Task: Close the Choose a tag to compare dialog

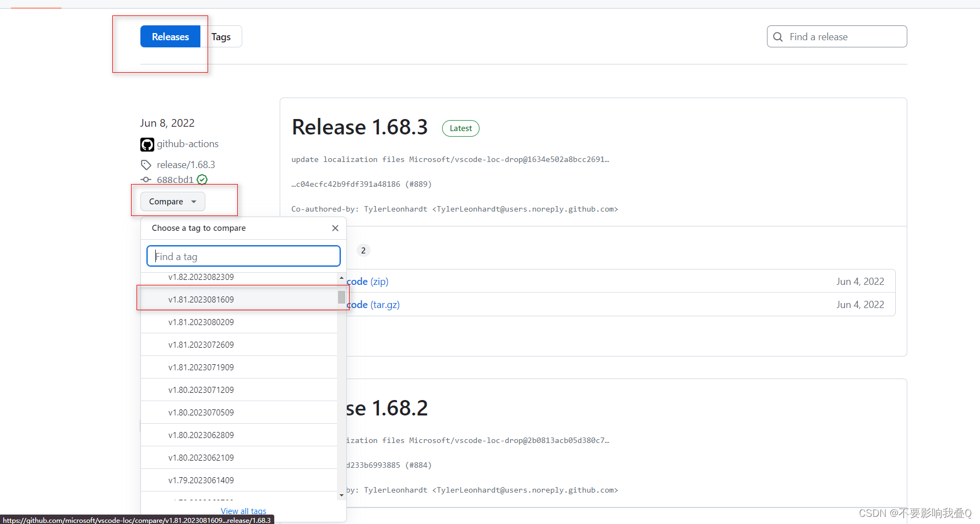Action: (x=335, y=228)
